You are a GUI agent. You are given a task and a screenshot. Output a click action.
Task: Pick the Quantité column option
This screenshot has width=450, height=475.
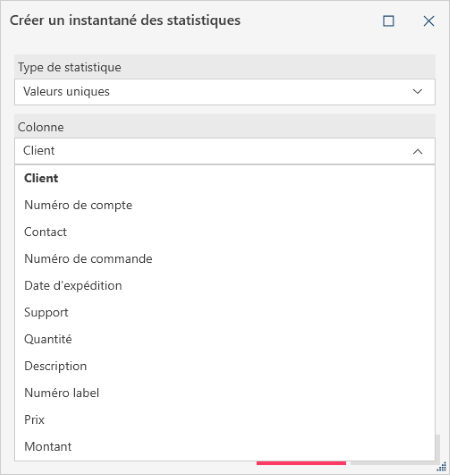coord(225,339)
